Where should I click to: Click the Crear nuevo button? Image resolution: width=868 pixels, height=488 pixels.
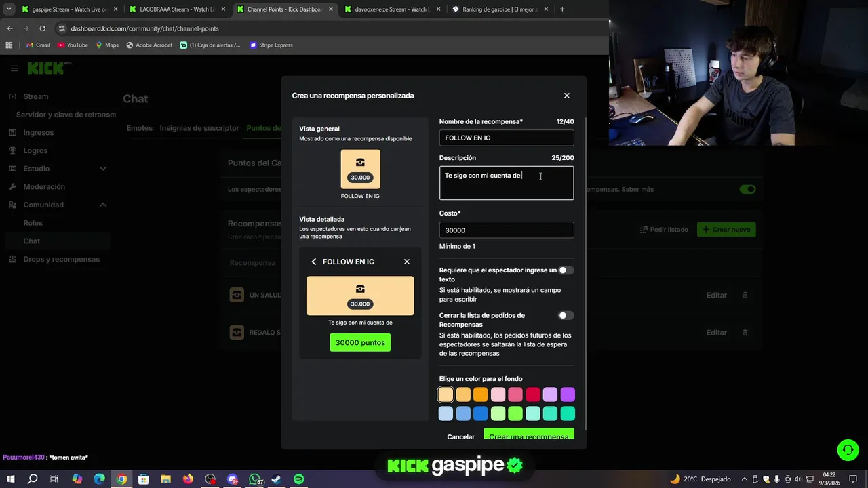pos(726,230)
